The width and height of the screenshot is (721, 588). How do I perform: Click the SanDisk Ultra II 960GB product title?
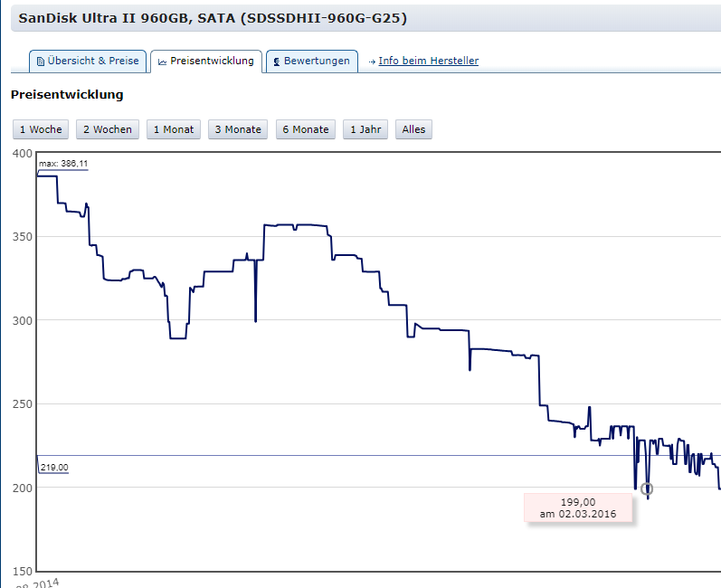tap(213, 18)
